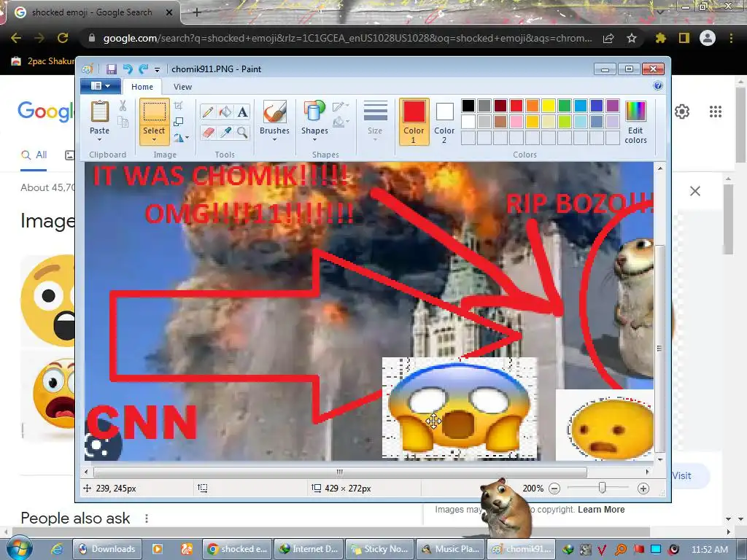The height and width of the screenshot is (560, 747).
Task: Open Downloads taskbar button
Action: (107, 549)
